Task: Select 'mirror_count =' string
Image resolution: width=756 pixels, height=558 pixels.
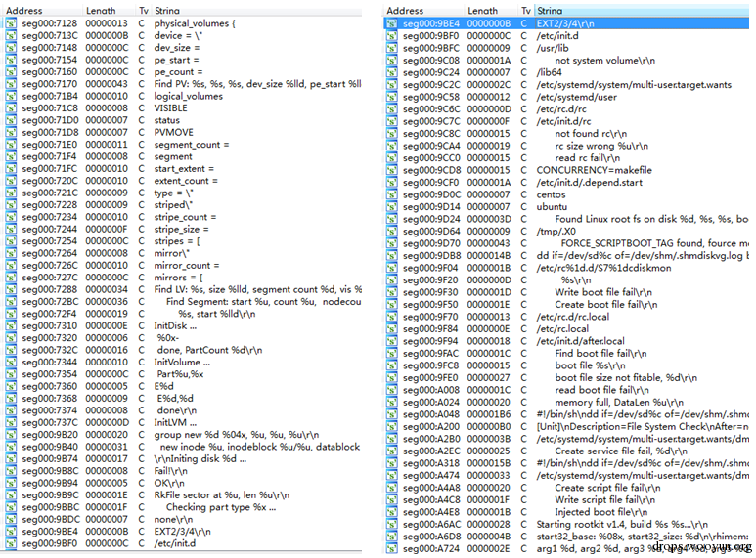Action: pyautogui.click(x=186, y=266)
